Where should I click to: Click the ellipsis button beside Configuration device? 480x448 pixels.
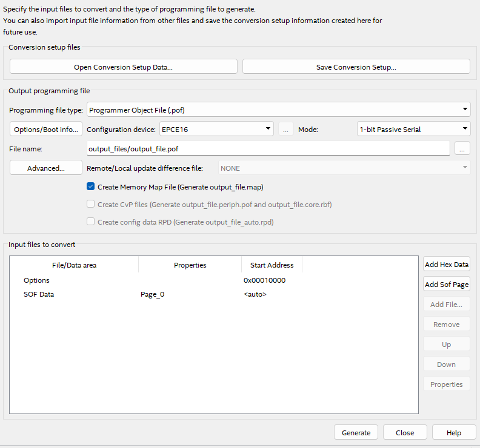286,129
